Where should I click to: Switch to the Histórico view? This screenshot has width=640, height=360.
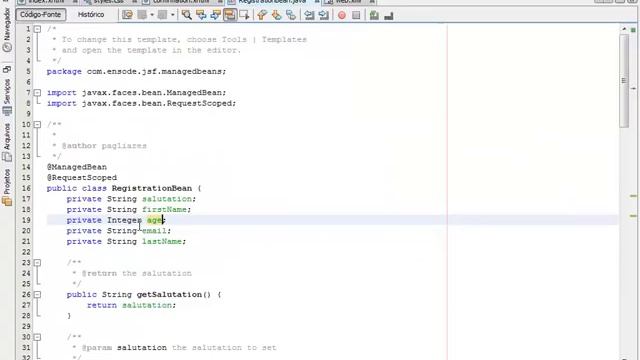click(91, 15)
